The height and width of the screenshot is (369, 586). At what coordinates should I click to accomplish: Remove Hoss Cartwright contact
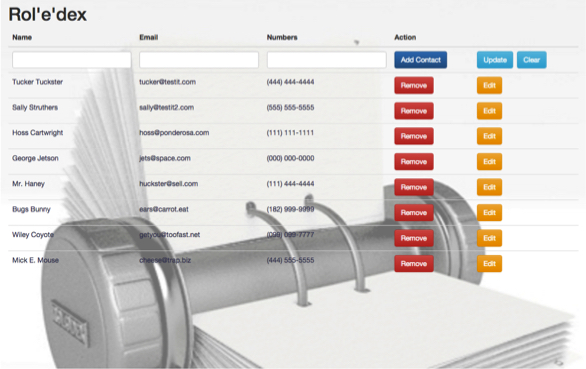(414, 136)
